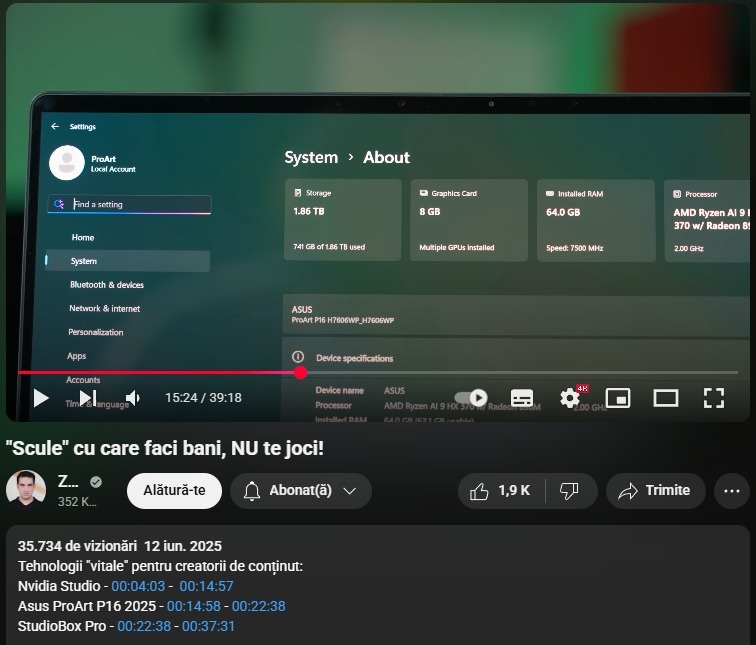
Task: Click the video title text
Action: tap(165, 448)
